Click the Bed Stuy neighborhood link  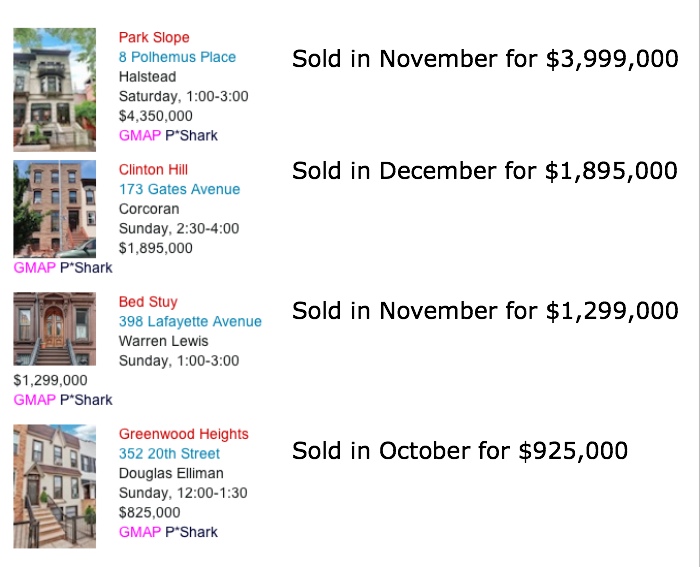148,302
